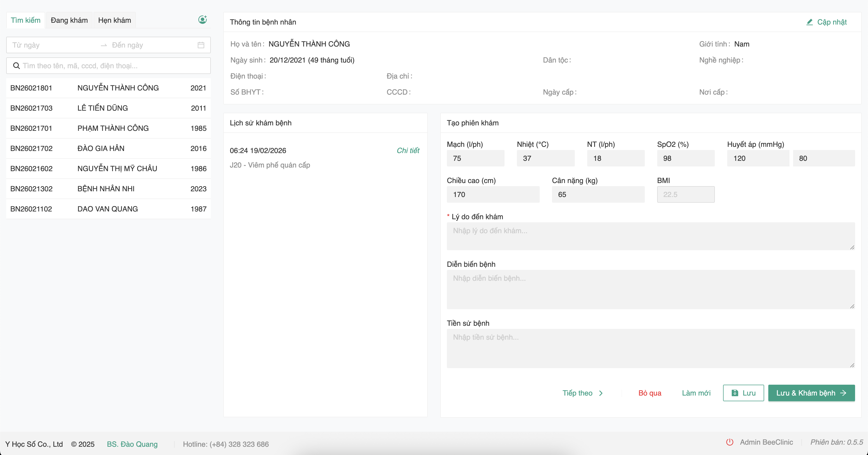
Task: Click the Bỏ qua button
Action: [650, 393]
